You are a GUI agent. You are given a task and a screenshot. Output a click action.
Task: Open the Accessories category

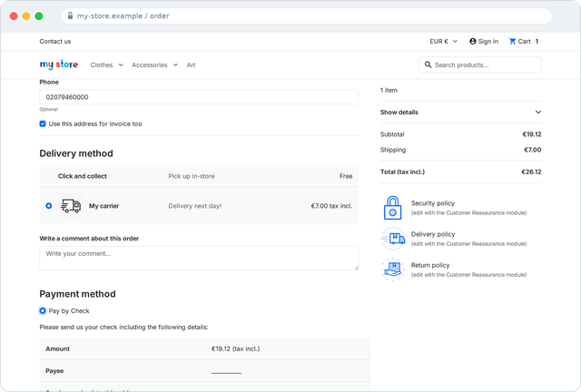pos(150,64)
